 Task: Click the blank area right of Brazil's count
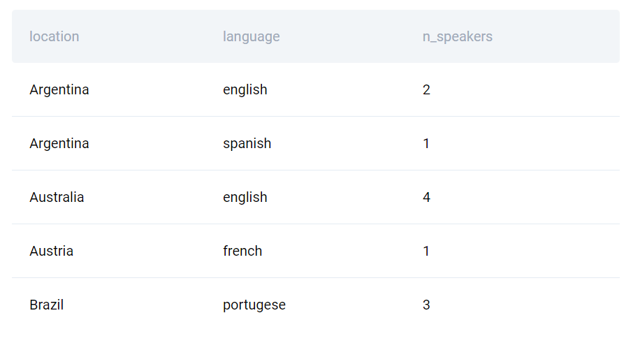point(525,305)
